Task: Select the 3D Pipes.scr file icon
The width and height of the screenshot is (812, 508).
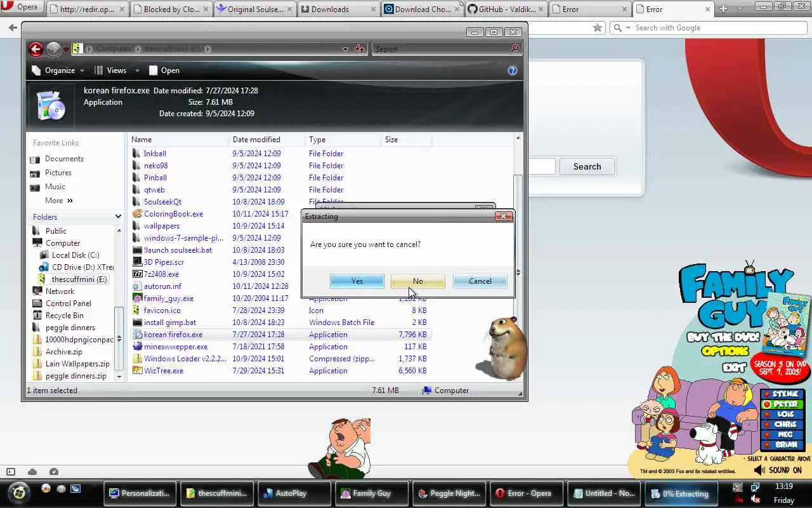Action: pos(137,262)
